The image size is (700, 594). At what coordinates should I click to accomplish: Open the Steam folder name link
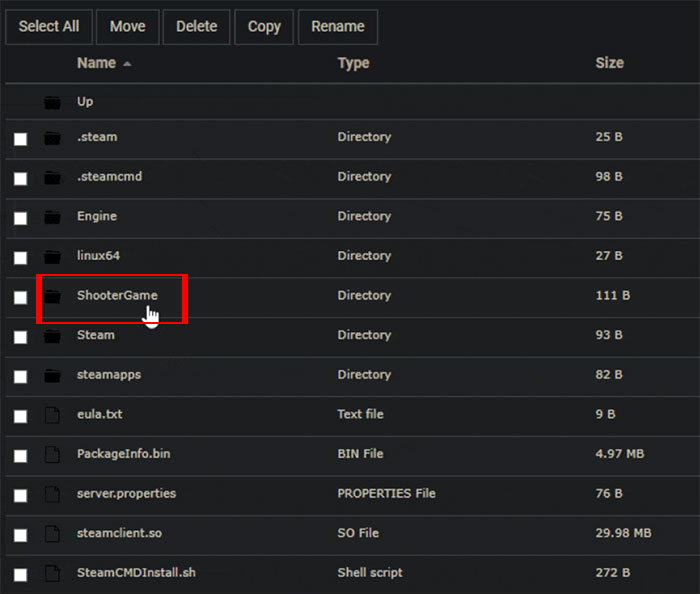[x=96, y=335]
